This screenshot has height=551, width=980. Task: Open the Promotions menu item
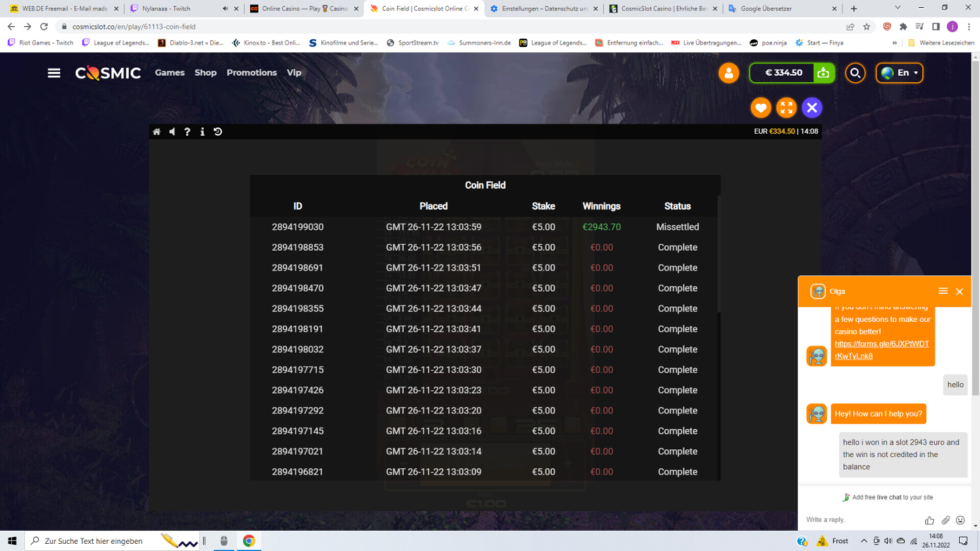tap(252, 72)
